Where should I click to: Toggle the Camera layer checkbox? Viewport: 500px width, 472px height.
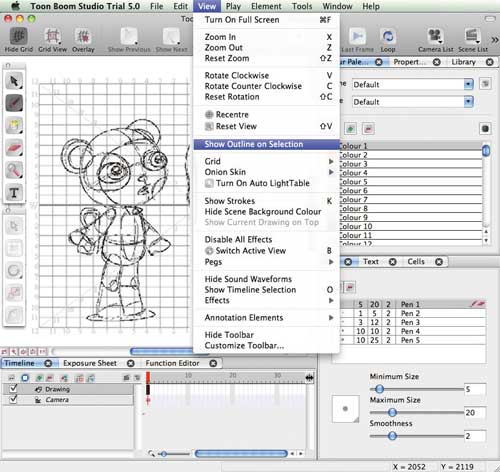click(x=13, y=399)
